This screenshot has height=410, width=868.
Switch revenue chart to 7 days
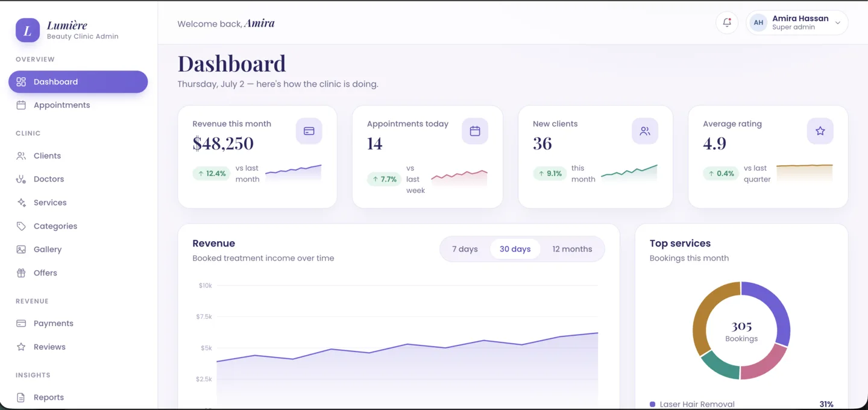point(465,249)
